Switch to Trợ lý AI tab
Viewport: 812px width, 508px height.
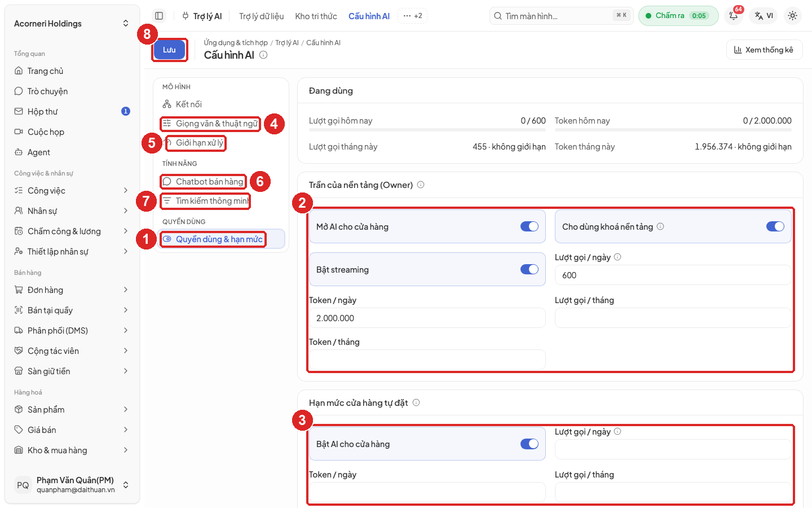coord(202,16)
